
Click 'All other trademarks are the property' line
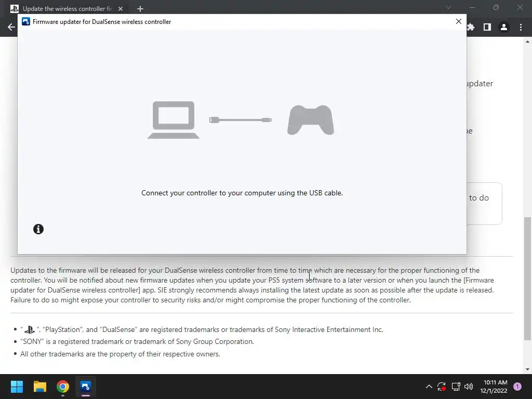120,354
